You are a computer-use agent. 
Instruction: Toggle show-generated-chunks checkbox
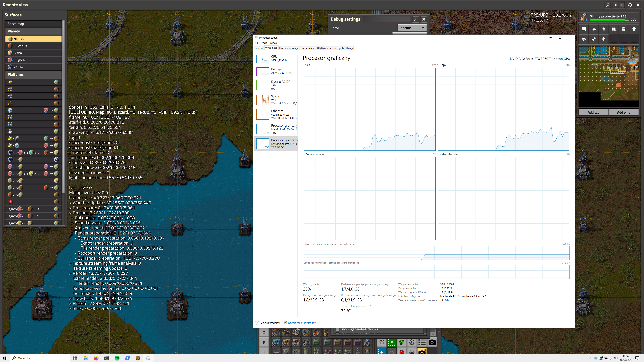point(337,329)
